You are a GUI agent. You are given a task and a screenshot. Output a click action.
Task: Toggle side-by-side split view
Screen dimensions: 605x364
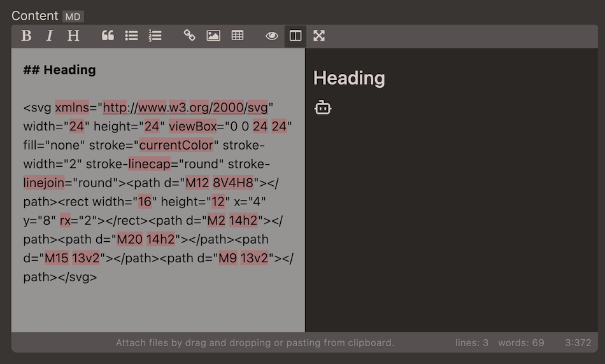(295, 36)
